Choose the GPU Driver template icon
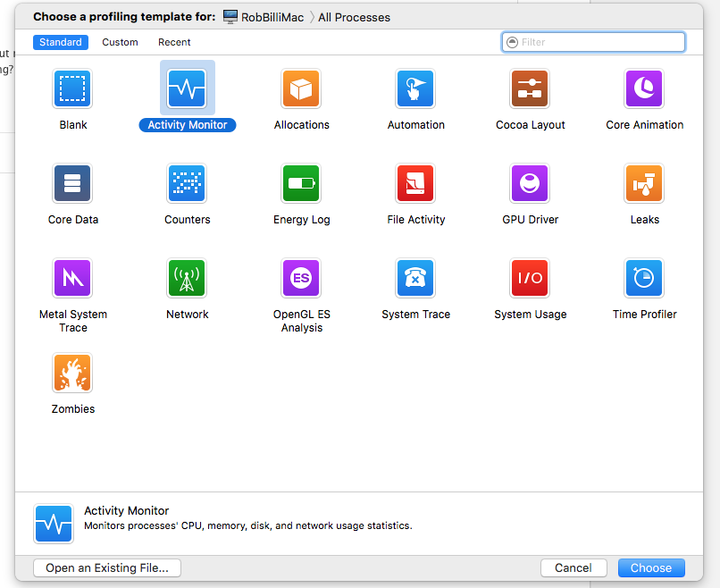 [x=530, y=183]
